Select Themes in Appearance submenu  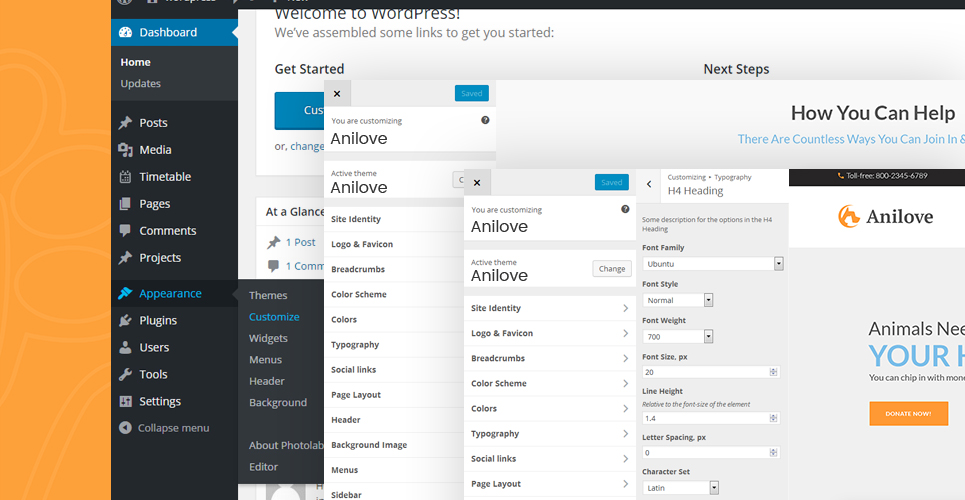coord(268,296)
